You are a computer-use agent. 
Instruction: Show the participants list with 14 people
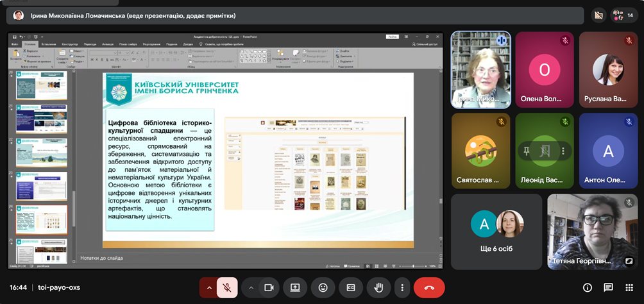(x=624, y=15)
